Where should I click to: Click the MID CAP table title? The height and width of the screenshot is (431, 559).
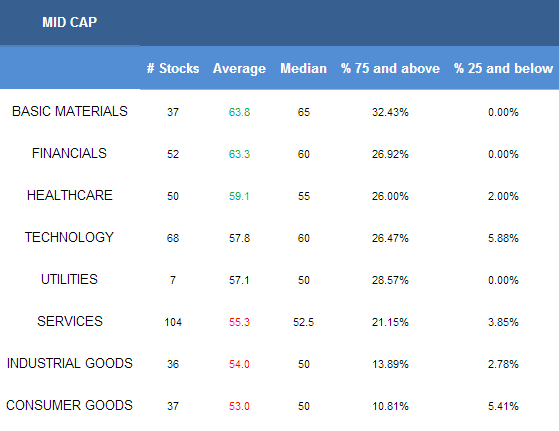pos(70,22)
